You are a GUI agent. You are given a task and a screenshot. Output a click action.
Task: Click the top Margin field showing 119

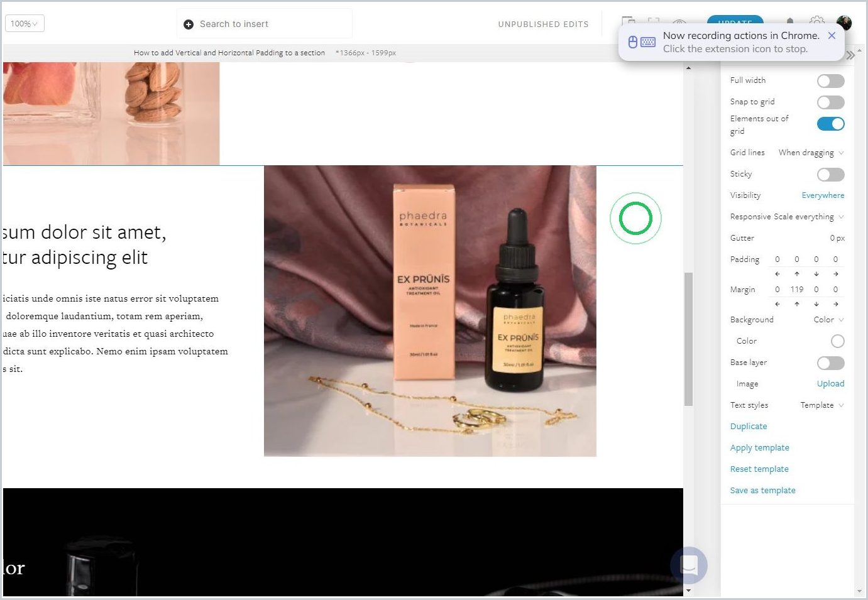coord(797,290)
